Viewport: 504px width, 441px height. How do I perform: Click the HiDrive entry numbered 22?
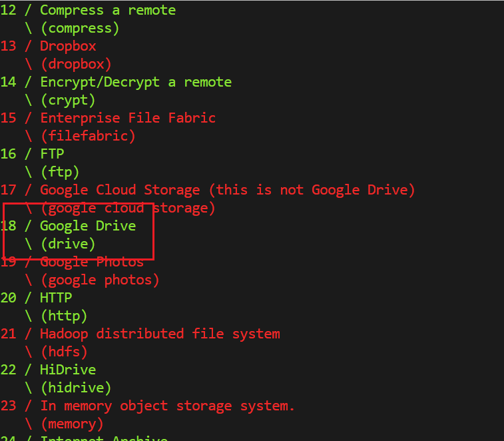click(x=68, y=370)
